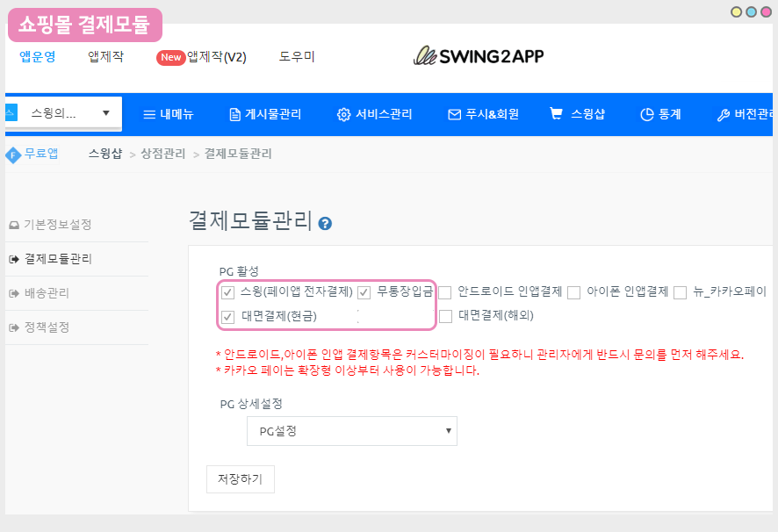Click 상점관리 breadcrumb link
778x532 pixels.
(162, 154)
